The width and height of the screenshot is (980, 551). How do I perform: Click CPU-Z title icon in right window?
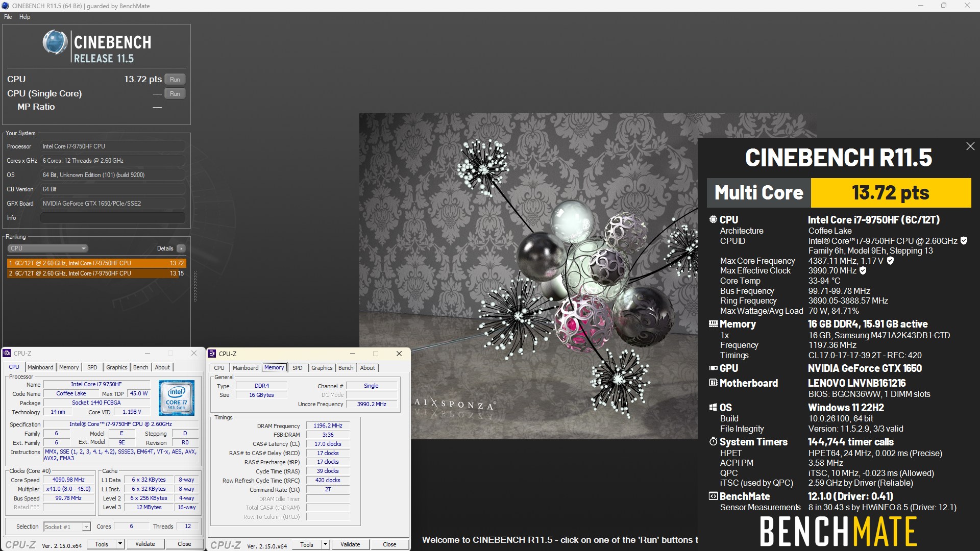(x=212, y=354)
